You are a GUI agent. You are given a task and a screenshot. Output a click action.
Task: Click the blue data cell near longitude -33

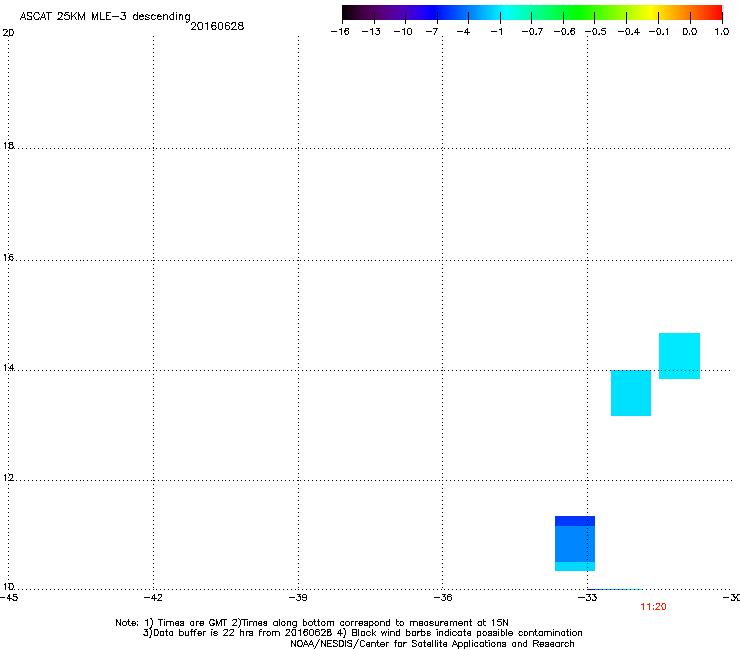(x=575, y=543)
